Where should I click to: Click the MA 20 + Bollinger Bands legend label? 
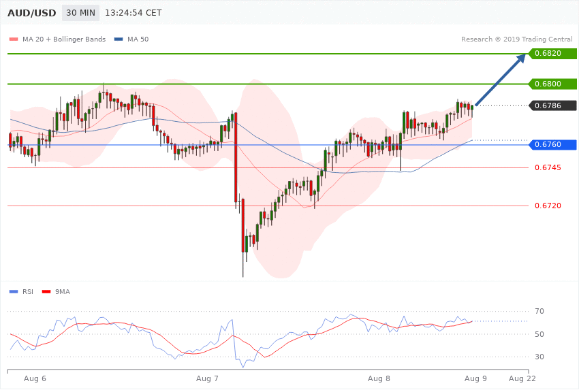click(x=64, y=39)
